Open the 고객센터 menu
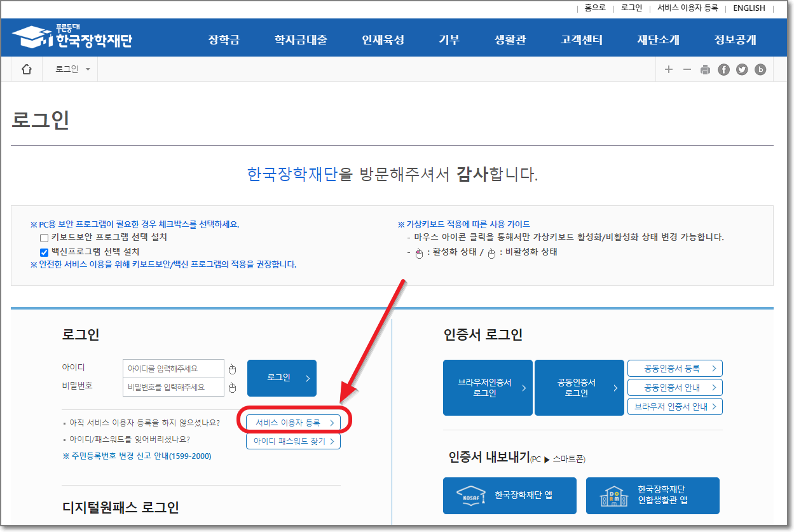Viewport: 794px width, 532px height. (582, 39)
